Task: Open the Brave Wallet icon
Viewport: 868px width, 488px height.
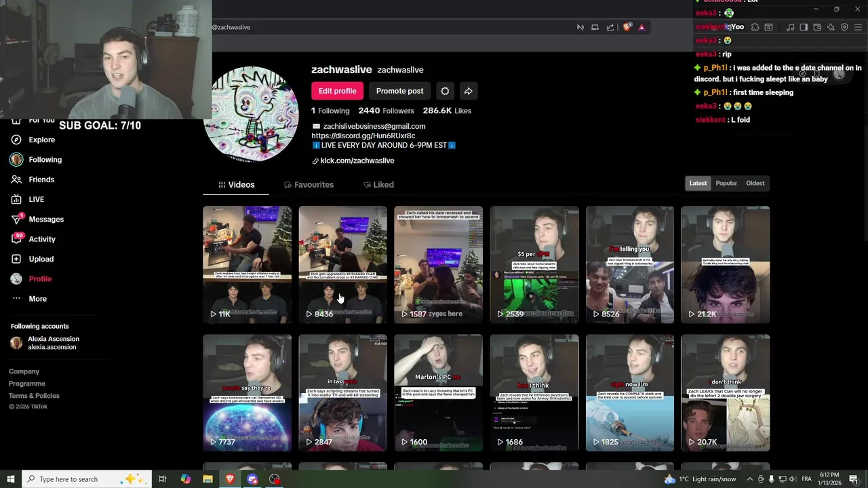Action: [x=817, y=27]
